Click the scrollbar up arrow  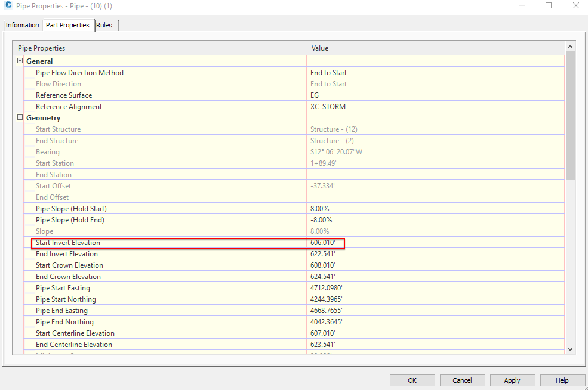click(x=570, y=45)
